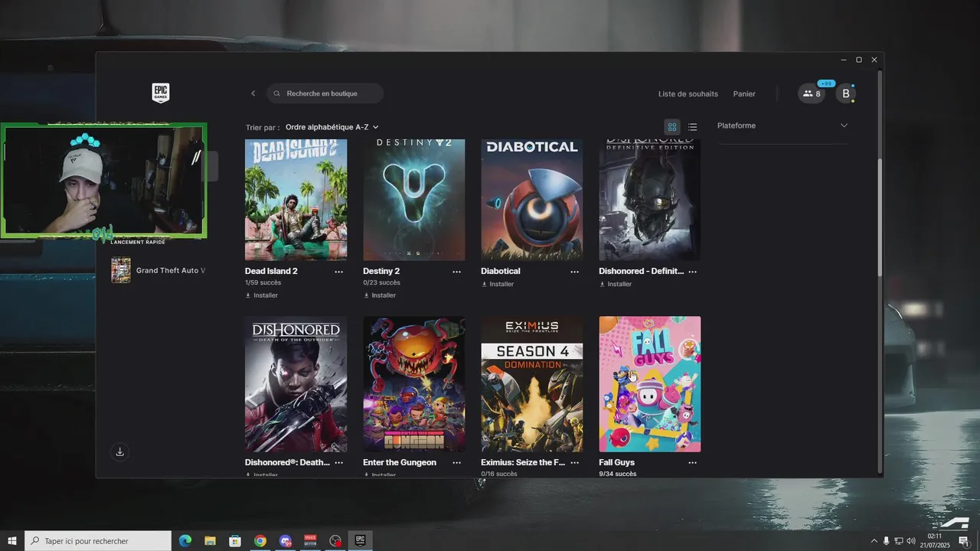The height and width of the screenshot is (551, 980).
Task: Open the Eximius Season 4 cover art
Action: click(531, 384)
